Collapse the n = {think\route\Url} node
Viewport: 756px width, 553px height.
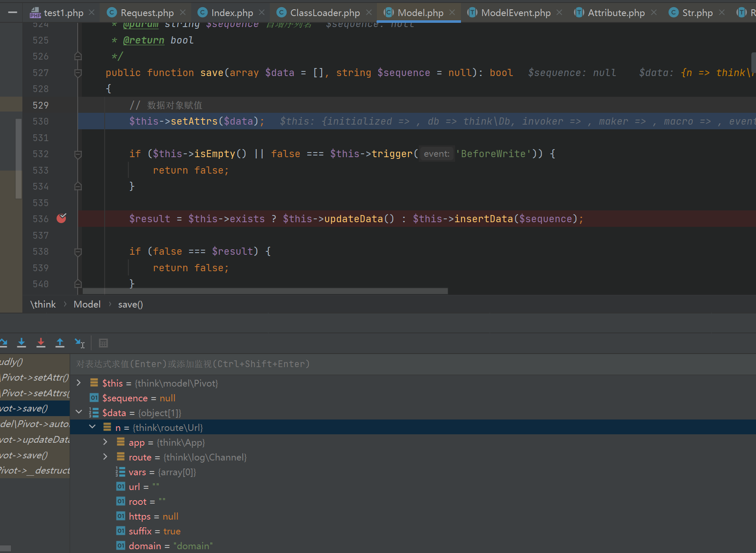click(x=92, y=427)
